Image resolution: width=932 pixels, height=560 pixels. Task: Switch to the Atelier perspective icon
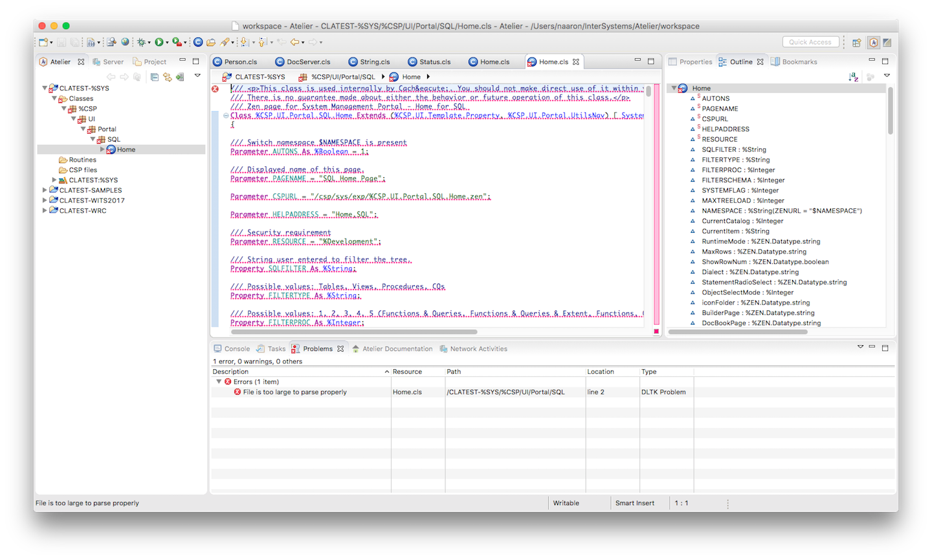point(874,42)
